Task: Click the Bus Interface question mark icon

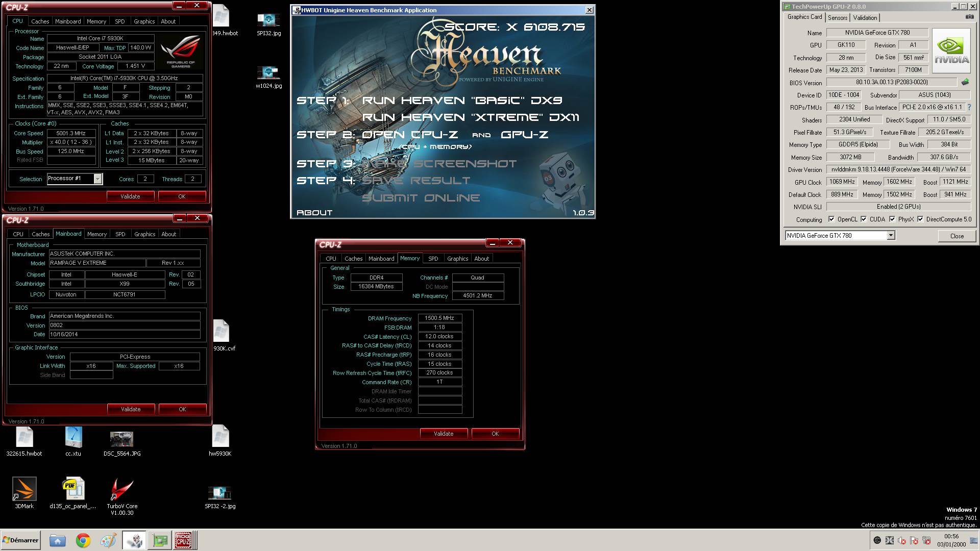Action: click(969, 107)
